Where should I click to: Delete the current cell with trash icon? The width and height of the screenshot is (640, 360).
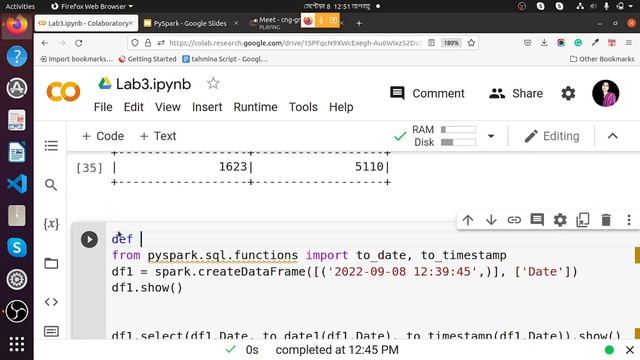tap(606, 220)
